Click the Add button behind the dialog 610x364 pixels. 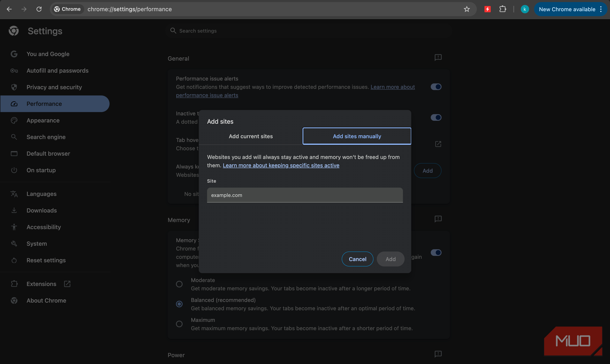click(427, 170)
